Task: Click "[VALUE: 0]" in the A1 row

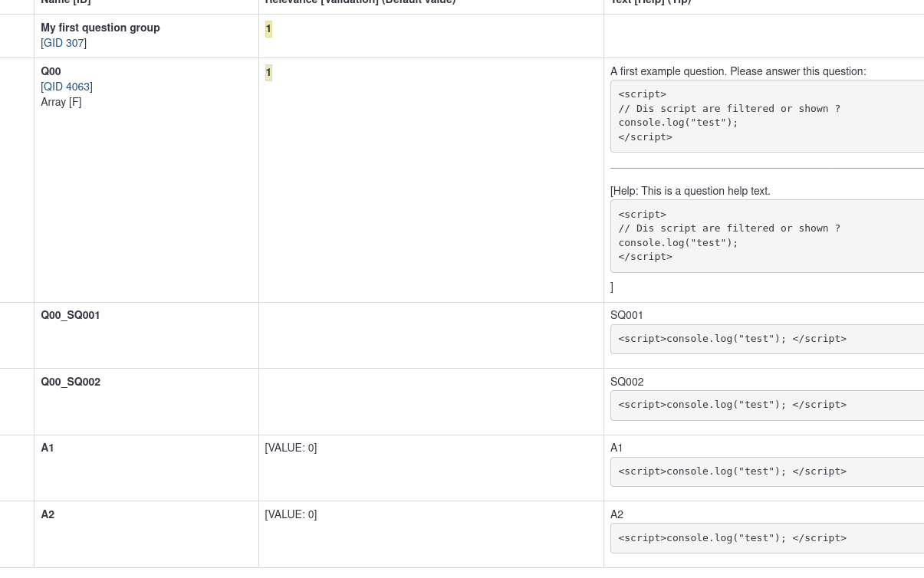Action: pyautogui.click(x=291, y=448)
